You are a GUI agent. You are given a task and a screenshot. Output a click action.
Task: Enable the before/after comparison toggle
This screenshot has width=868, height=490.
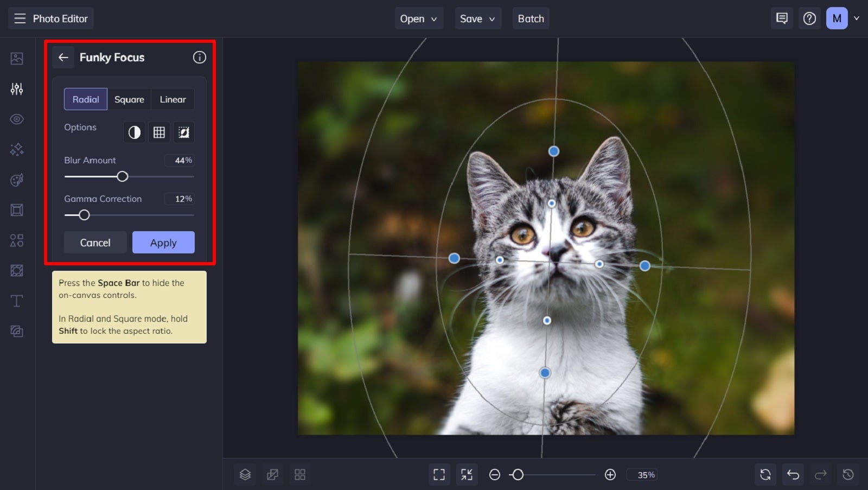pos(133,132)
